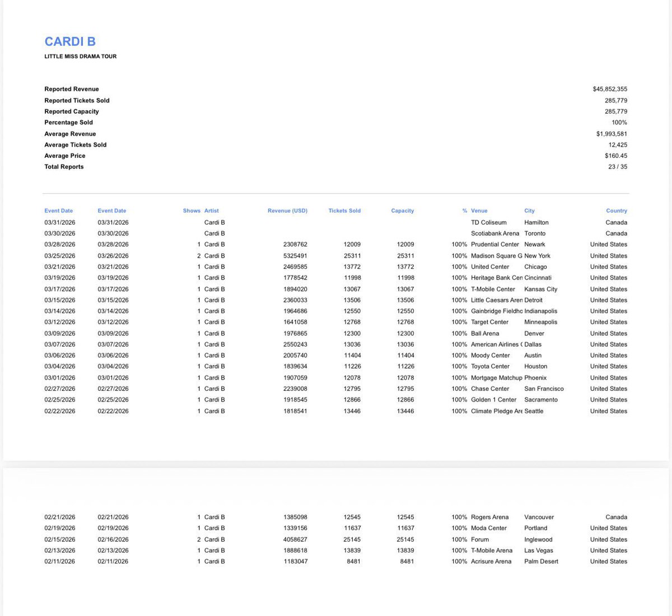Image resolution: width=672 pixels, height=616 pixels.
Task: Click the Denver city cell
Action: click(x=534, y=333)
